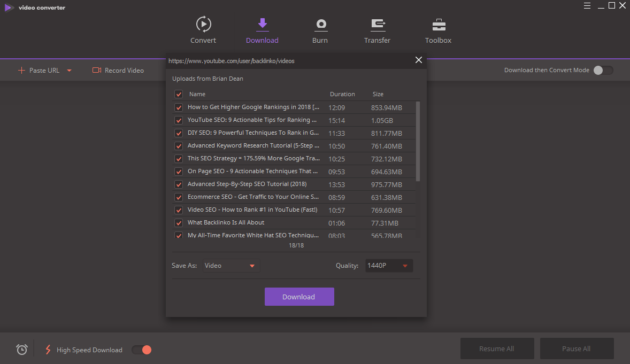Click the Pause All button
The width and height of the screenshot is (630, 364).
577,348
